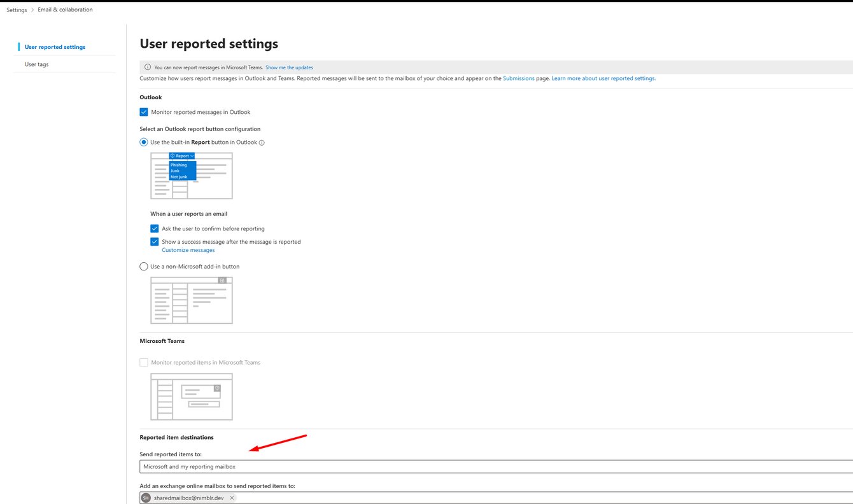853x504 pixels.
Task: Click the Outlook section heading
Action: tap(151, 97)
